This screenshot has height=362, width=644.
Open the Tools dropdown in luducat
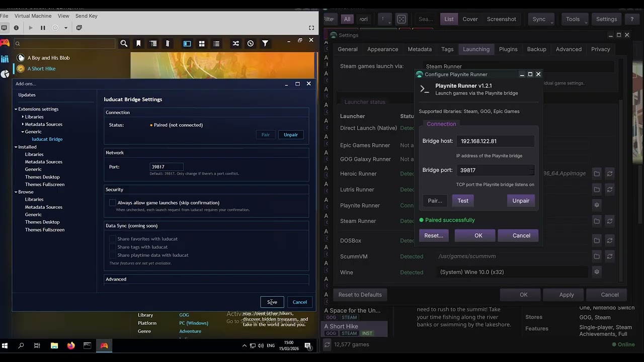[574, 19]
